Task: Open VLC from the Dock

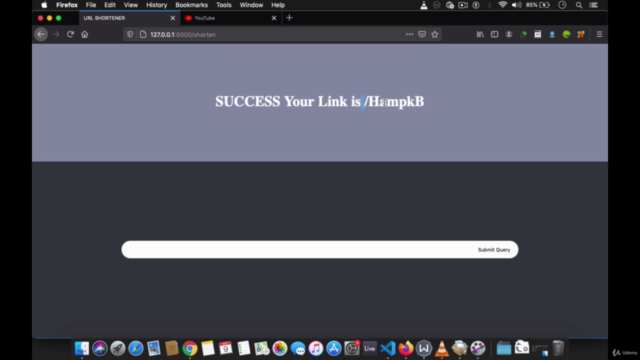Action: (x=442, y=348)
